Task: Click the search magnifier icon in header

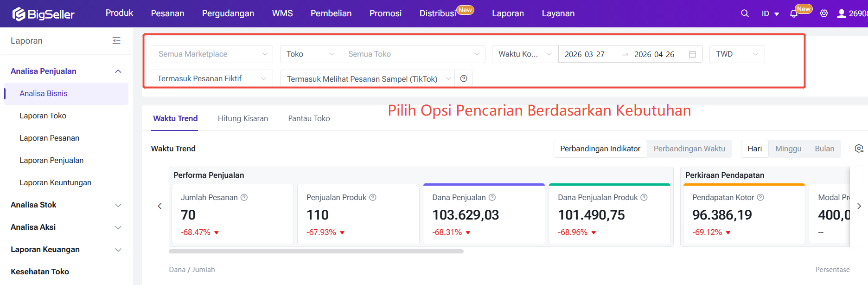Action: click(745, 13)
